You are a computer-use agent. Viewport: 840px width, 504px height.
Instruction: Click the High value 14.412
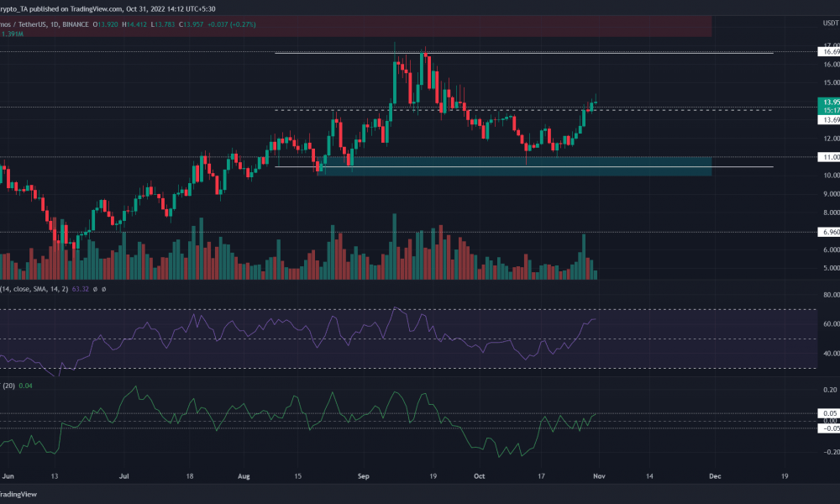(x=137, y=24)
